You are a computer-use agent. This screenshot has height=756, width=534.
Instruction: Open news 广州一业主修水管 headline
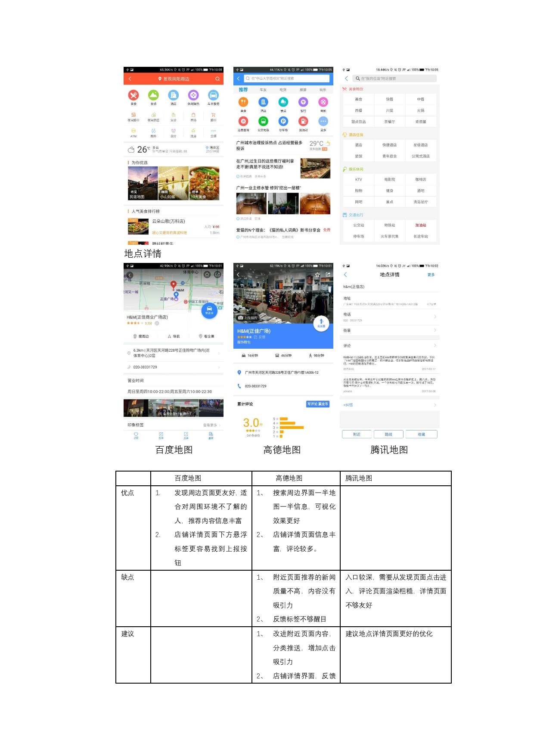coord(269,188)
